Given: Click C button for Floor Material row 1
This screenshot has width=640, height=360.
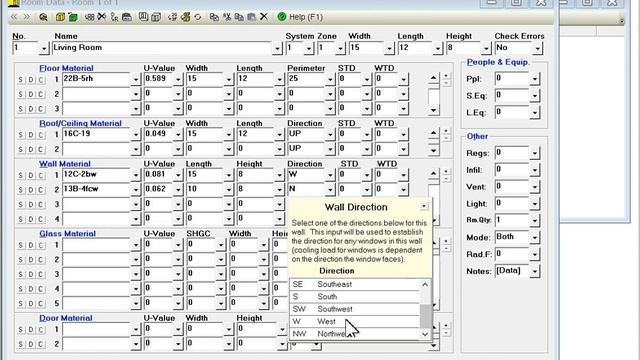Looking at the screenshot, I should click(41, 80).
